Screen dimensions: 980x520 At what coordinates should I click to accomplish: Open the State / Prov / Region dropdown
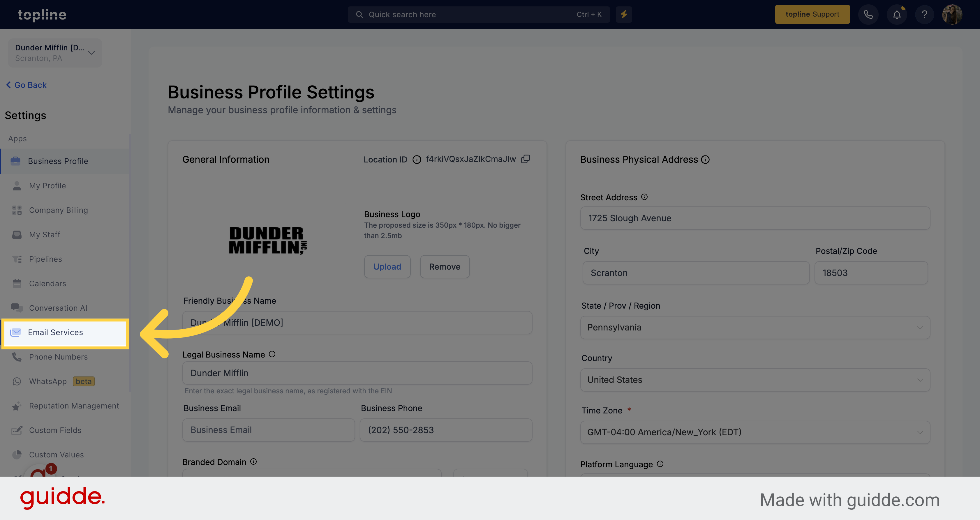pos(755,328)
